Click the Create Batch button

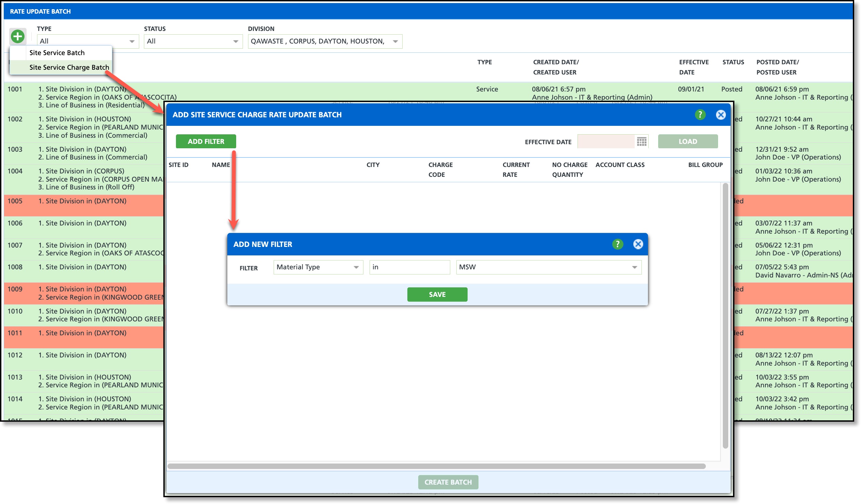pos(448,482)
